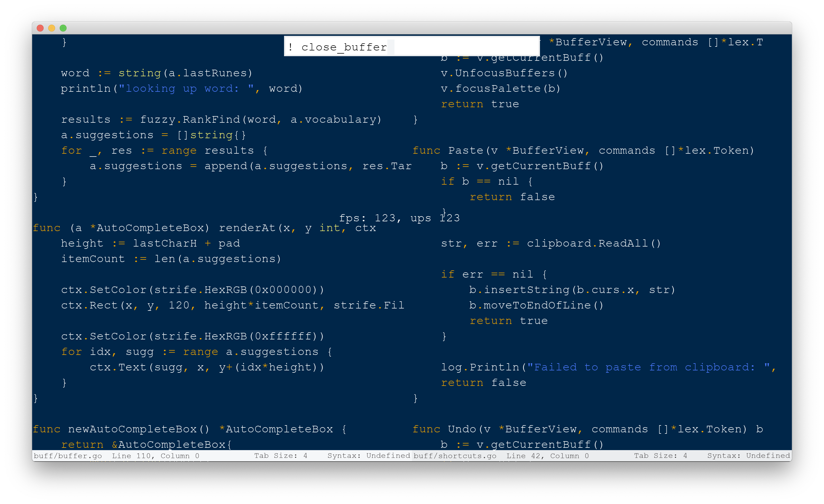Click Syntax: Undefined in right status bar
The width and height of the screenshot is (824, 504).
749,456
